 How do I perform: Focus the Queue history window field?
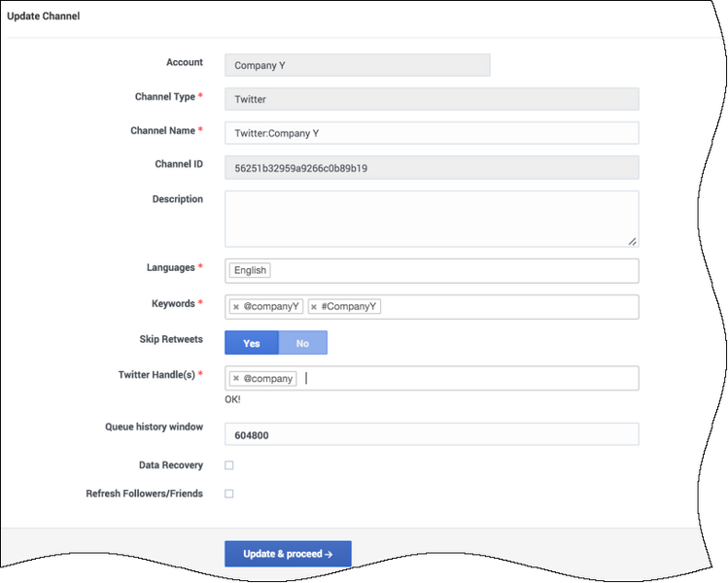[432, 434]
